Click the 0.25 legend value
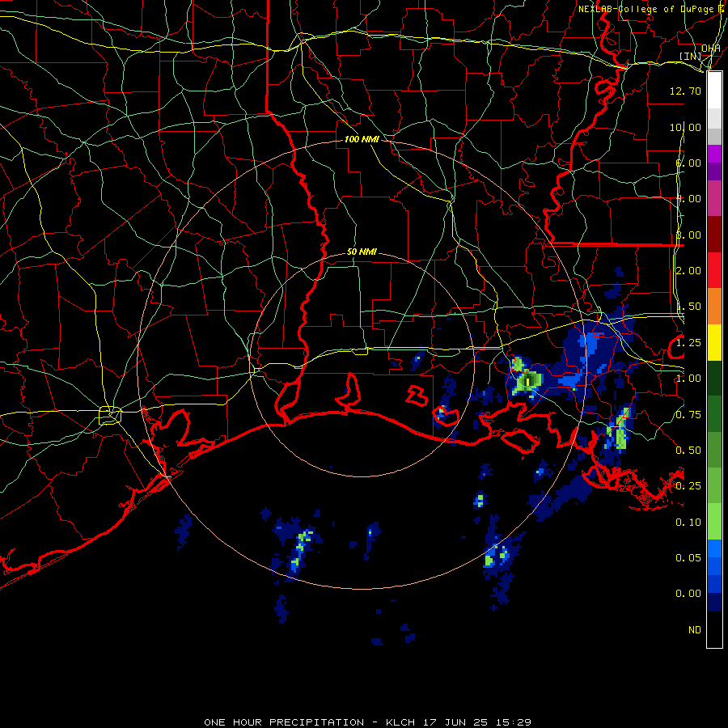The image size is (728, 728). [x=688, y=486]
